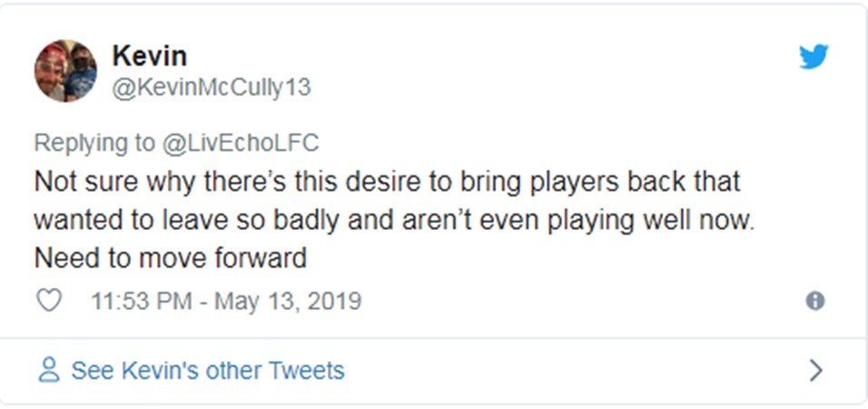Select See Kevin's other Tweets

click(208, 371)
